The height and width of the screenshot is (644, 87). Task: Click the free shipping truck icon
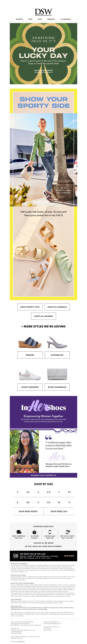point(19,532)
